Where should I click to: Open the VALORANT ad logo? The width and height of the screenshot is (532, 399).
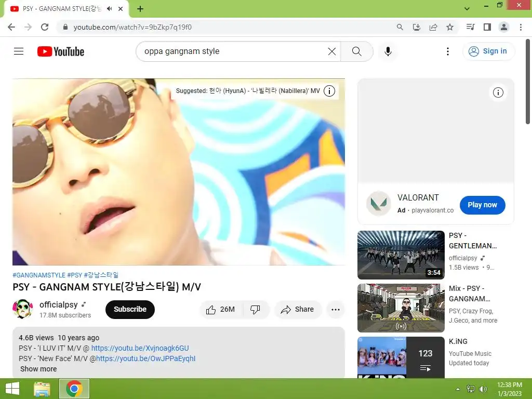378,204
